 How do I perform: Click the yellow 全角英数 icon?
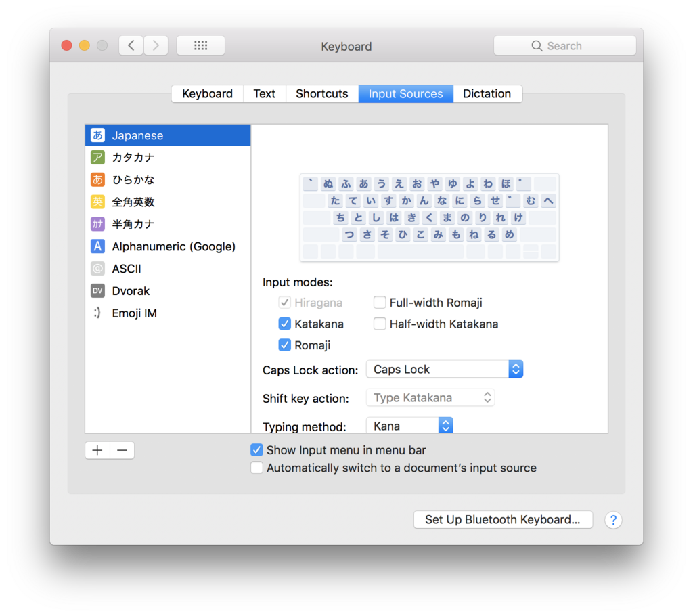(x=97, y=202)
